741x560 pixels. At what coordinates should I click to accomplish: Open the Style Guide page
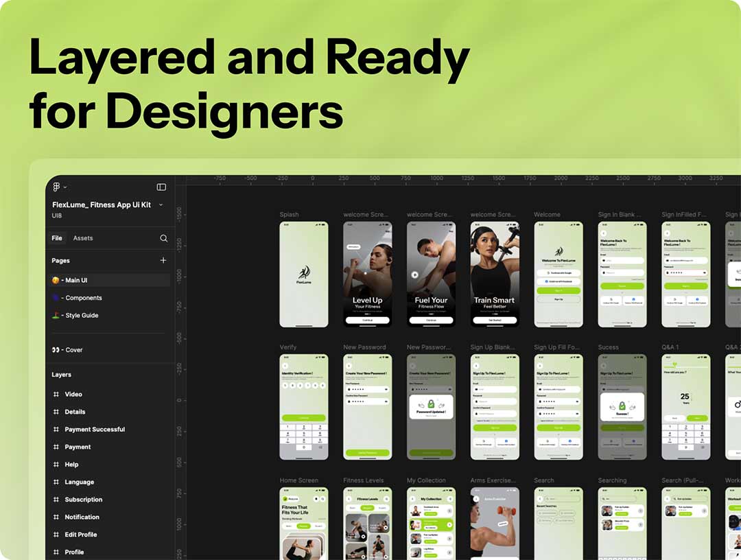point(82,316)
